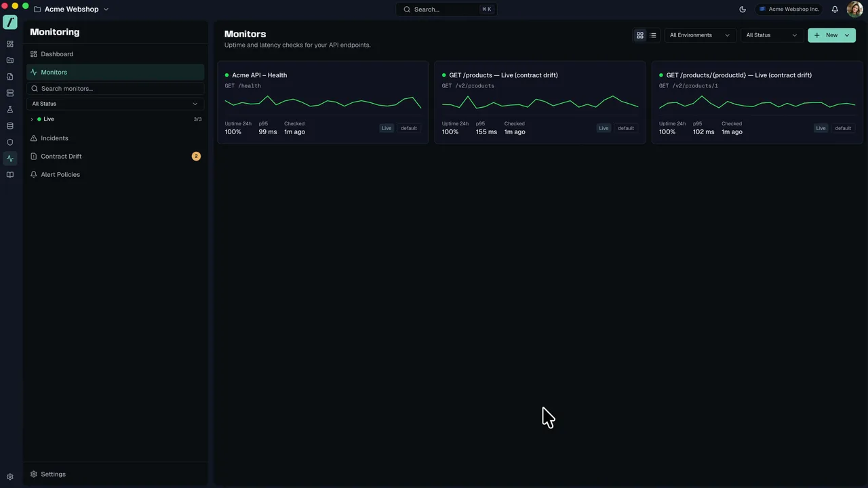Open Contract Drift in the sidebar
Screen dimensions: 868x488
(x=115, y=157)
